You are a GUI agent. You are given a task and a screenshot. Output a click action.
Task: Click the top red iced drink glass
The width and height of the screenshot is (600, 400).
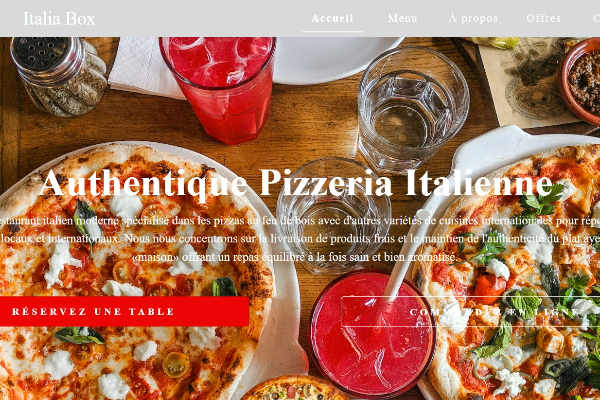point(218,89)
